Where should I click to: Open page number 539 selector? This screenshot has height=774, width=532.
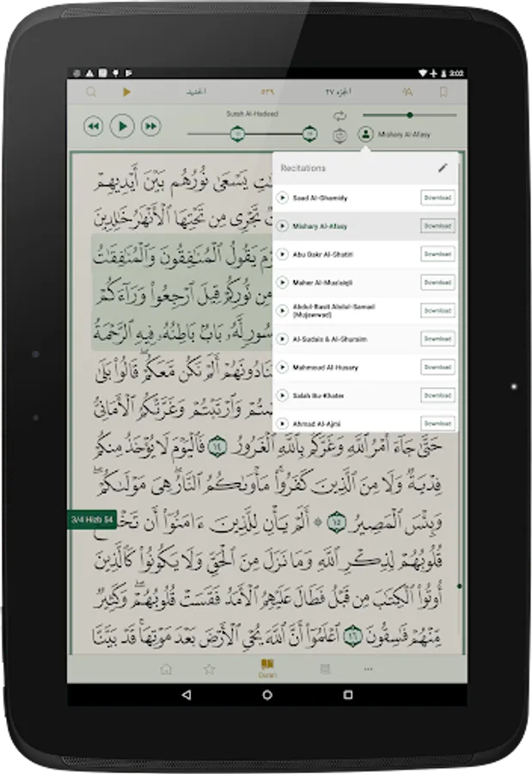pyautogui.click(x=267, y=92)
